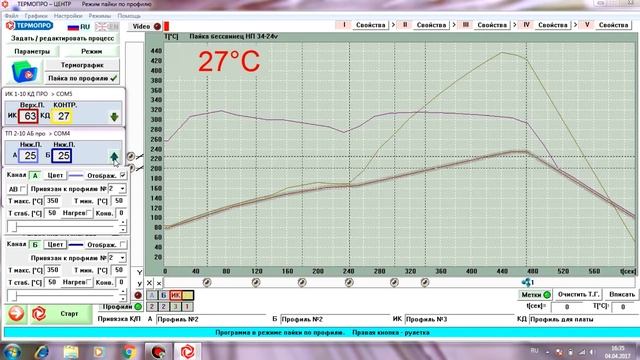640x360 pixels.
Task: Select the red ИК channel button
Action: coord(176,295)
